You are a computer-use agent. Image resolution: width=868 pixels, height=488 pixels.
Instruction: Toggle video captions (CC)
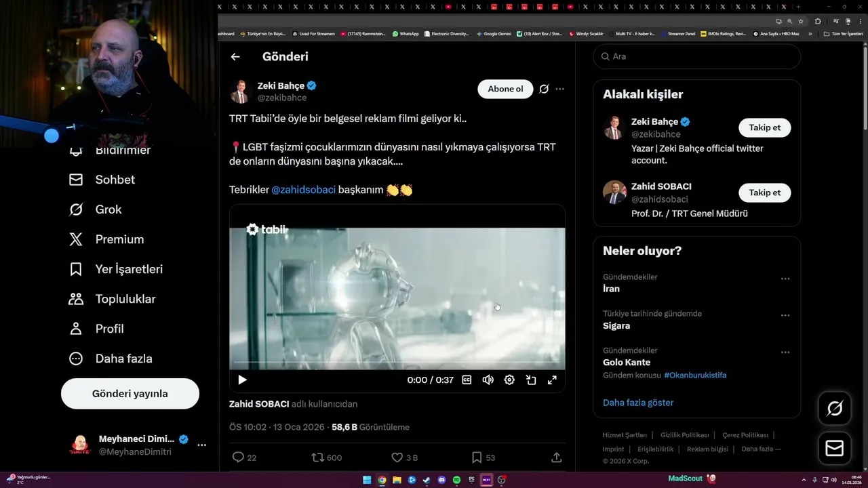point(467,380)
